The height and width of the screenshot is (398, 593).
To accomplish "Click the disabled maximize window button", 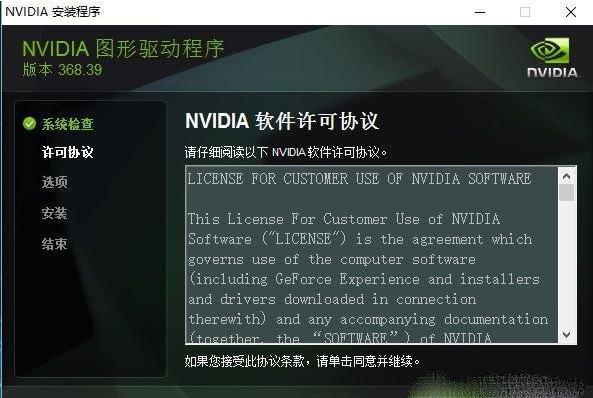I will [525, 12].
